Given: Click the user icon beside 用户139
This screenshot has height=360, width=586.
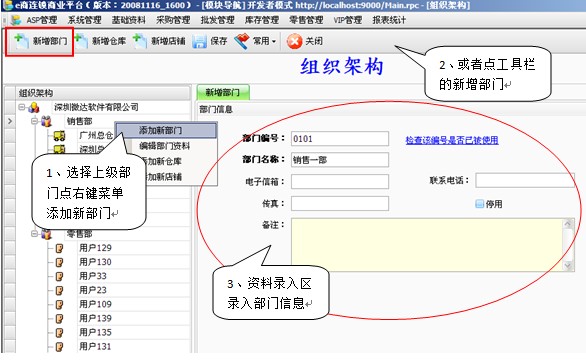Looking at the screenshot, I should [x=59, y=319].
